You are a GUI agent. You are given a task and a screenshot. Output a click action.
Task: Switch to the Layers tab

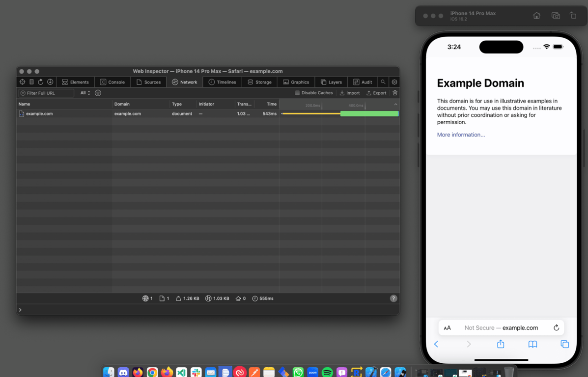pos(331,82)
